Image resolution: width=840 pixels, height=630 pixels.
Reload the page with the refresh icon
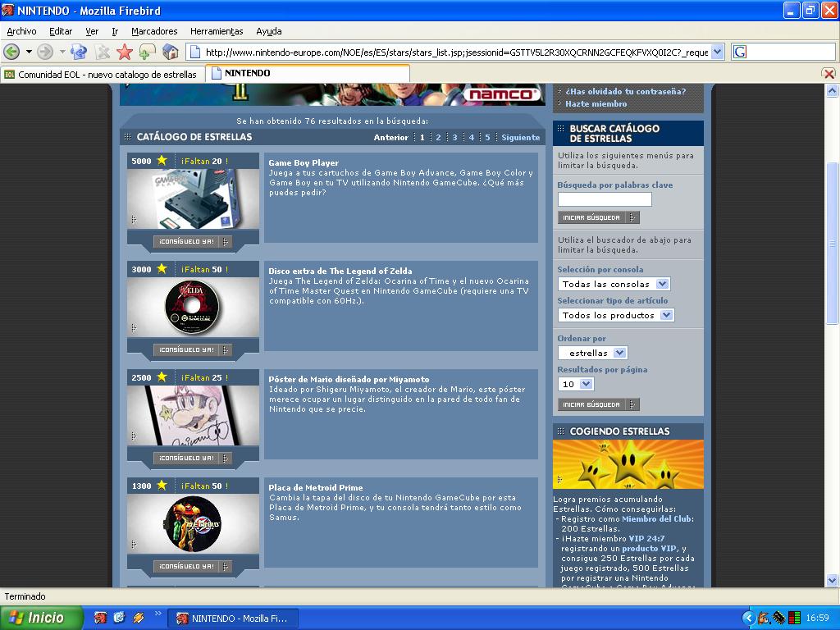click(79, 52)
